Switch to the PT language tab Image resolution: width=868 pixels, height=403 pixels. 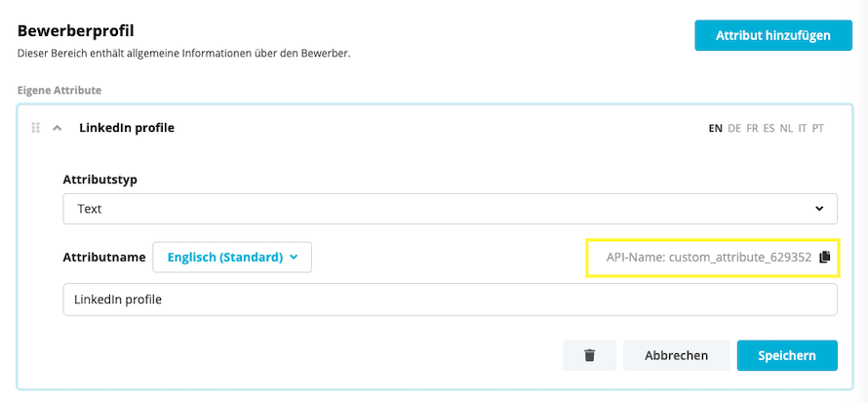tap(818, 129)
